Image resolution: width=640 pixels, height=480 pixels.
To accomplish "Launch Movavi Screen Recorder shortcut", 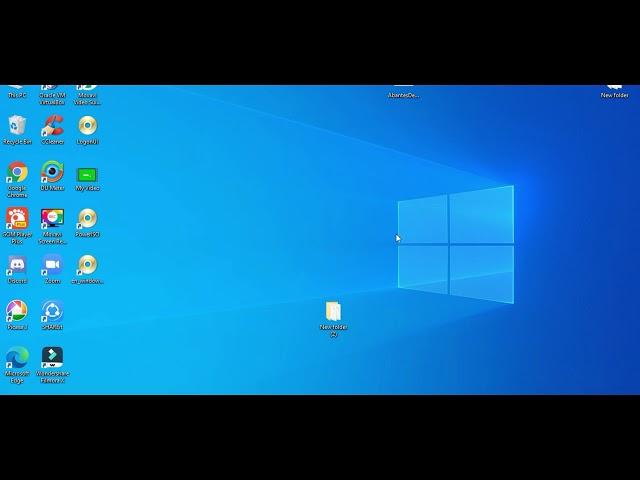I will [52, 226].
